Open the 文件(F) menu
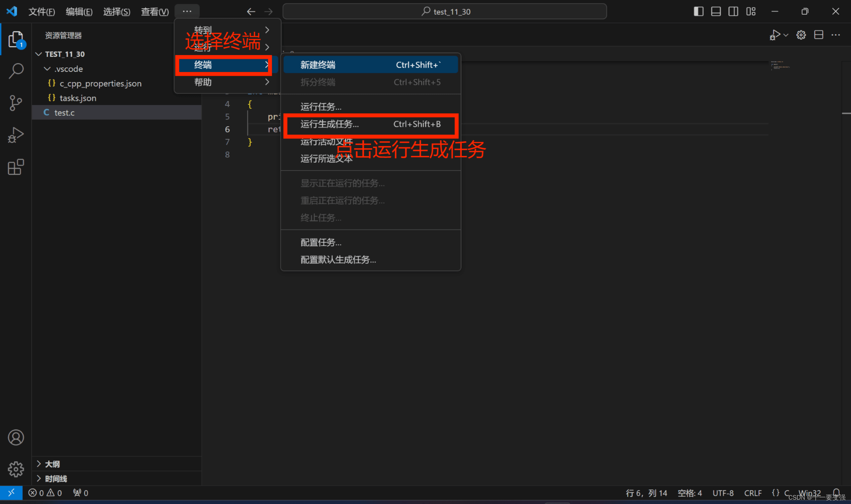 [42, 12]
